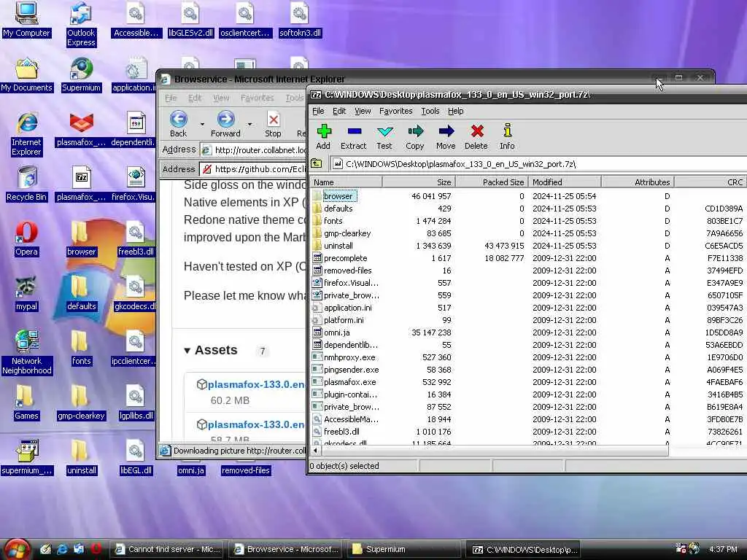747x560 pixels.
Task: Select the gmp-clearkey folder on desktop
Action: point(81,402)
